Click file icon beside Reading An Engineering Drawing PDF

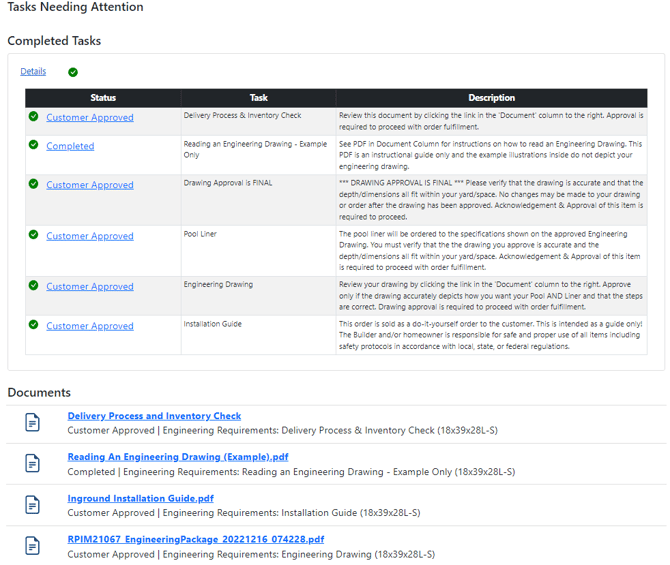click(x=33, y=463)
